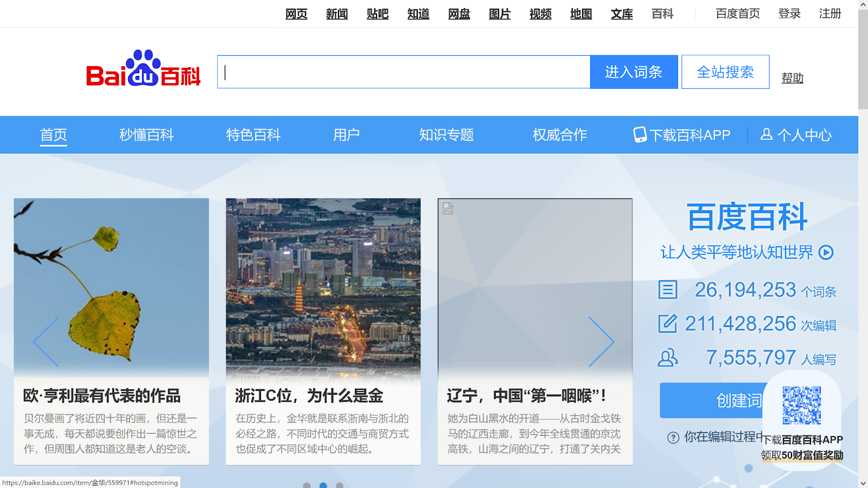868x488 pixels.
Task: Open the 网页 top navigation link
Action: 296,14
